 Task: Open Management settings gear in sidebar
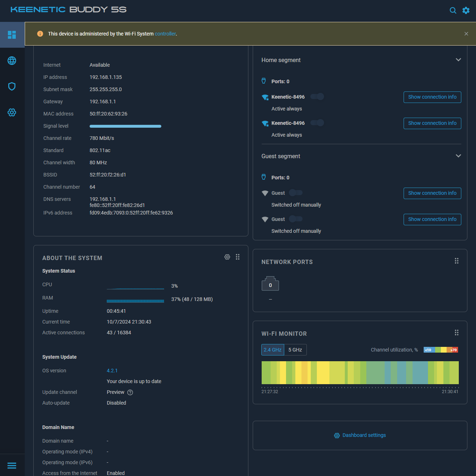[x=12, y=112]
